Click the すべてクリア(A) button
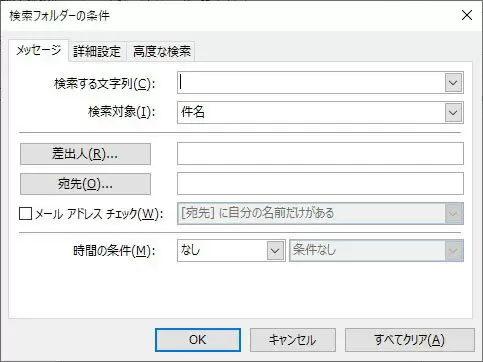The image size is (483, 362). click(410, 340)
